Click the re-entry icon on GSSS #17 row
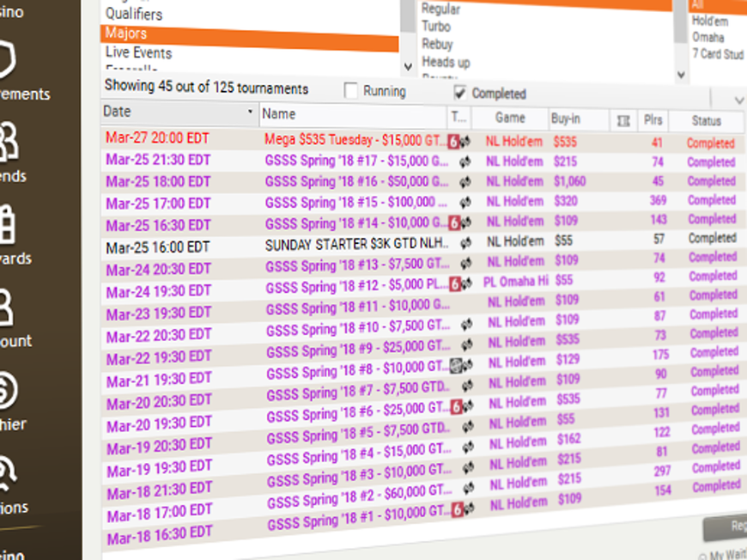 click(x=465, y=162)
